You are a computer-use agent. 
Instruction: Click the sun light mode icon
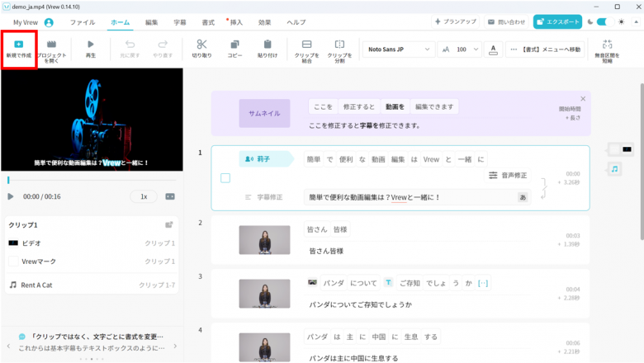pos(622,21)
